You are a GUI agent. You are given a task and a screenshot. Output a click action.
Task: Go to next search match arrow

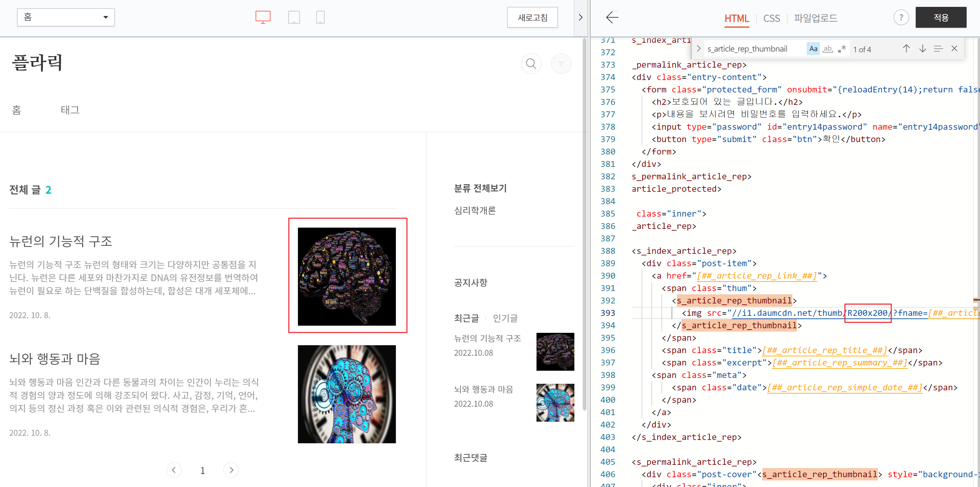pyautogui.click(x=922, y=49)
